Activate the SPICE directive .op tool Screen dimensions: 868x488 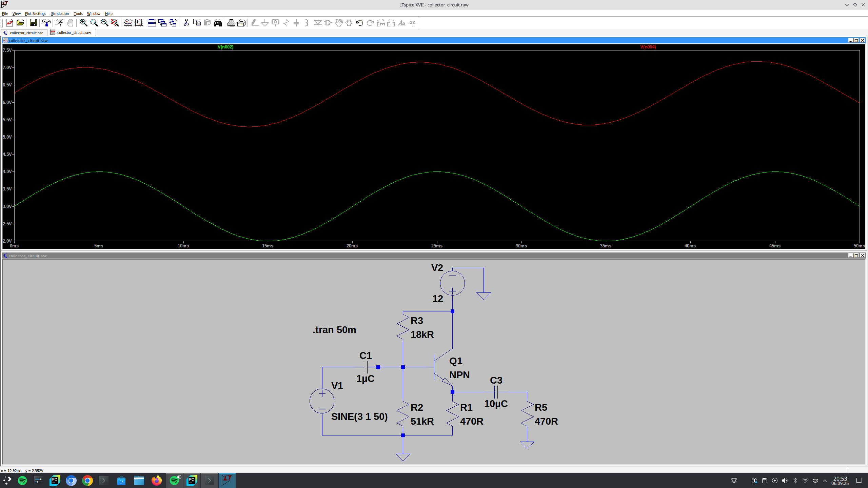(x=411, y=23)
